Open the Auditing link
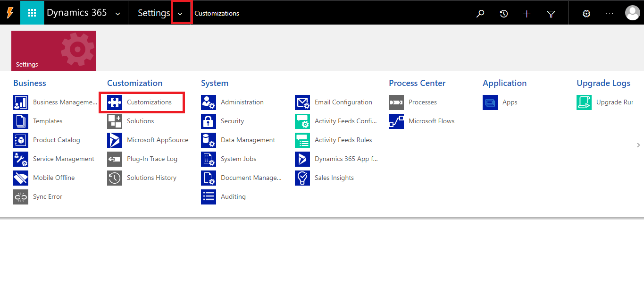Viewport: 644px width, 298px height. click(233, 196)
